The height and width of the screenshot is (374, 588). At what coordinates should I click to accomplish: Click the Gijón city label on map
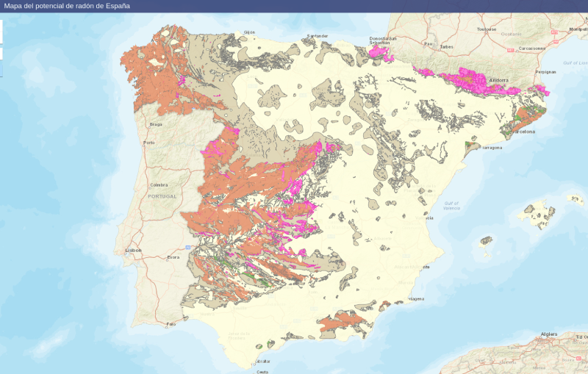249,32
